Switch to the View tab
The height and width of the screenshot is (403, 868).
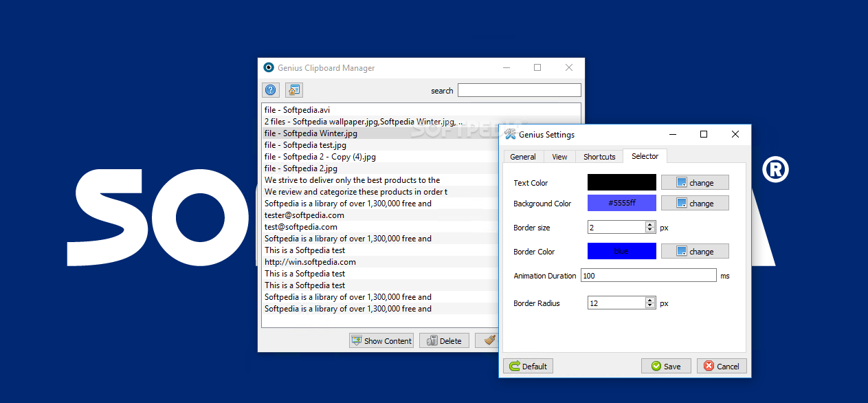(x=559, y=157)
